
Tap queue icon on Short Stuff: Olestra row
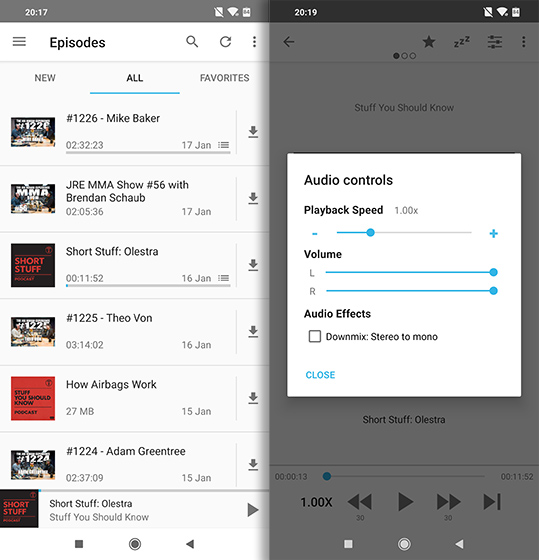click(224, 278)
